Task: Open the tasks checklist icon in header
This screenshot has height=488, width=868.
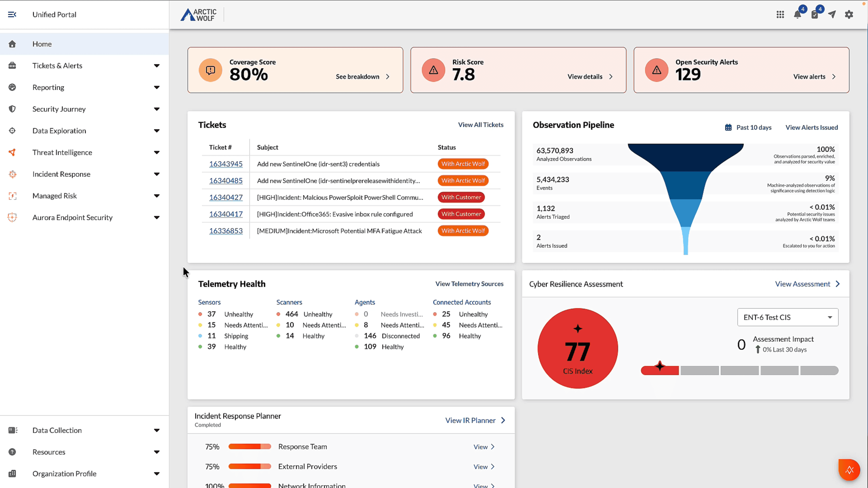Action: pos(815,14)
